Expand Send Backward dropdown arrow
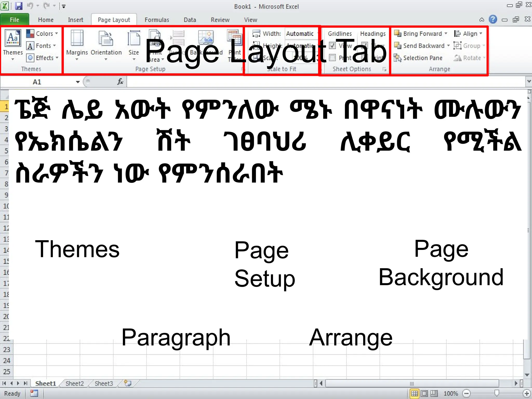This screenshot has height=399, width=532. (448, 46)
